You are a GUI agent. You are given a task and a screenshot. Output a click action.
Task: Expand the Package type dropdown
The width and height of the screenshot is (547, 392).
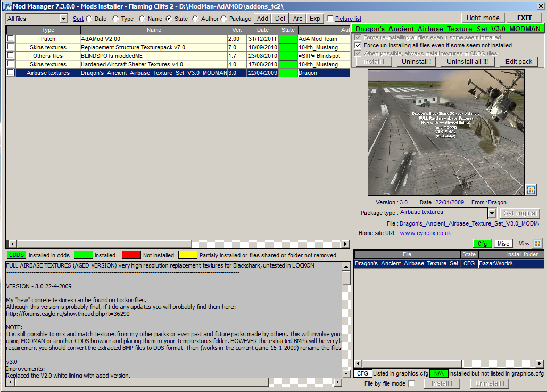(492, 213)
